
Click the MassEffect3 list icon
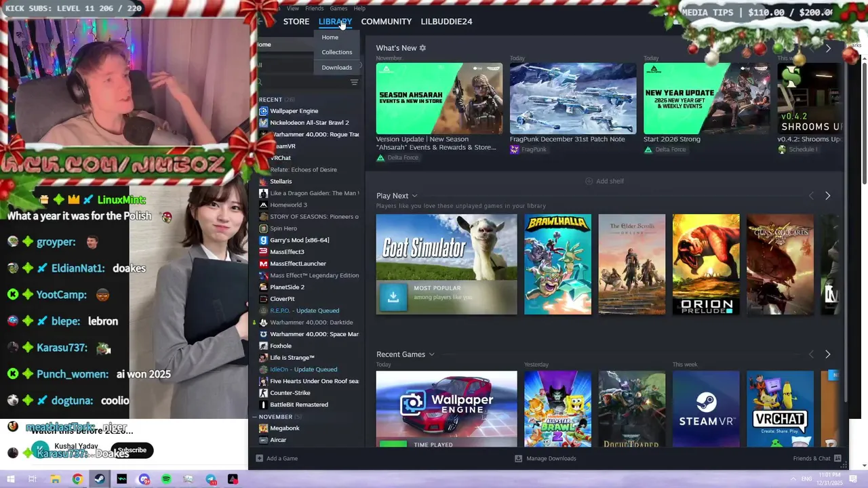coord(263,251)
